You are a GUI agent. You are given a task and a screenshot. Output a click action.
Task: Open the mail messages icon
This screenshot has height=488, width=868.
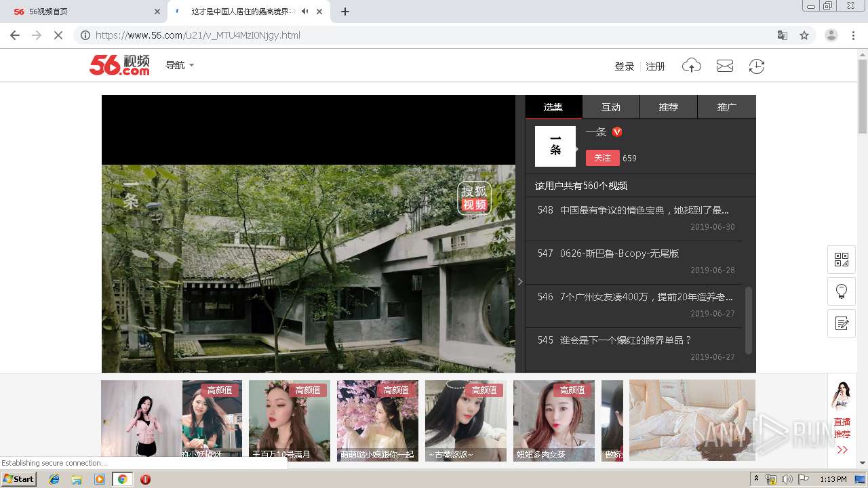[x=725, y=66]
